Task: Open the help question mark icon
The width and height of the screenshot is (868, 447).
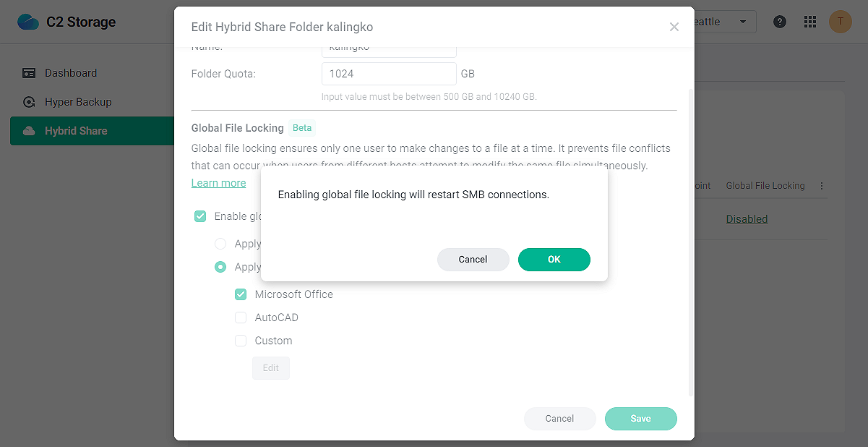Action: click(x=779, y=22)
